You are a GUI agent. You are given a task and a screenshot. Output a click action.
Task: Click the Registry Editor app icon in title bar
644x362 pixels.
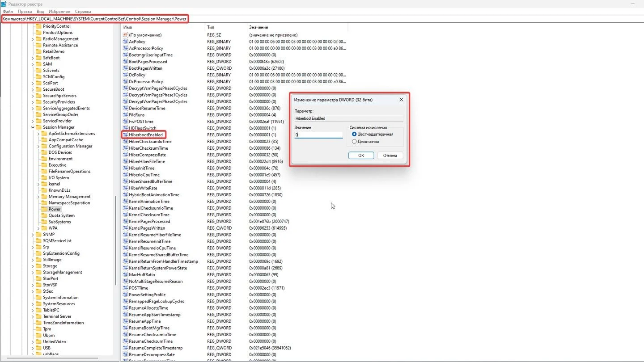4,4
